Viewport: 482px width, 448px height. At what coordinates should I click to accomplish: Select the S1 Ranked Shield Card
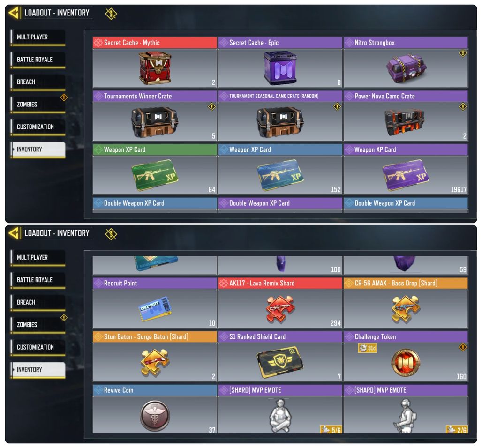280,362
